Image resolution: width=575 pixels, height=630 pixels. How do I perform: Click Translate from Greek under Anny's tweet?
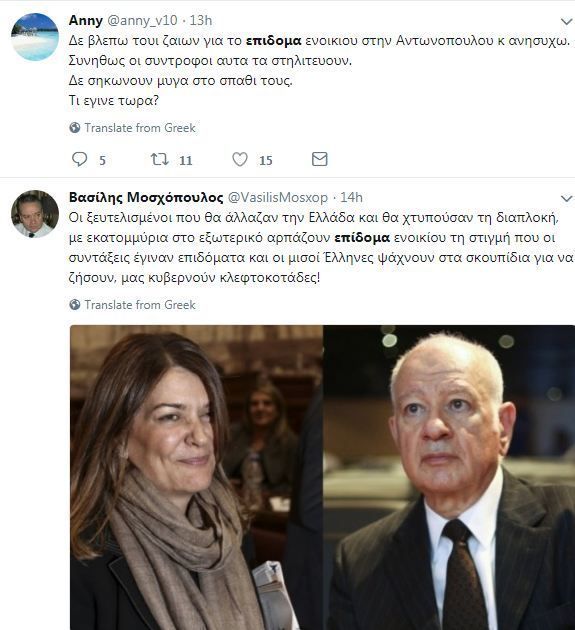pos(140,128)
